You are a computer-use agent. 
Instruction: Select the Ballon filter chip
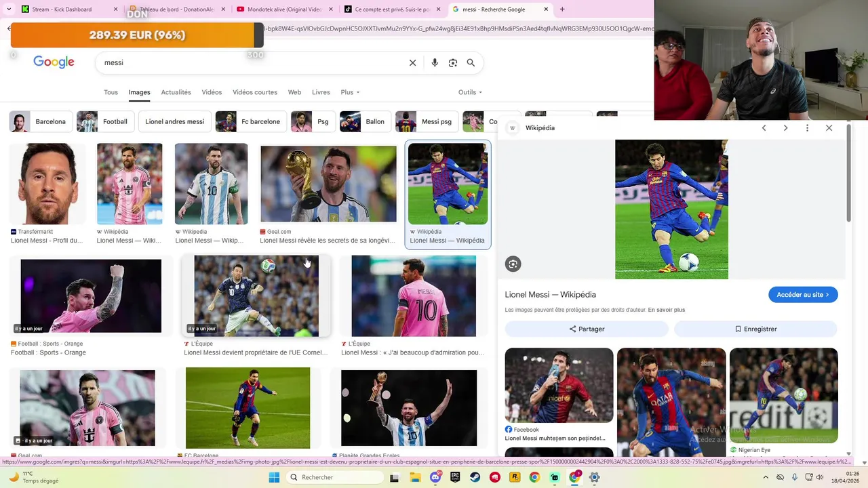(x=366, y=121)
